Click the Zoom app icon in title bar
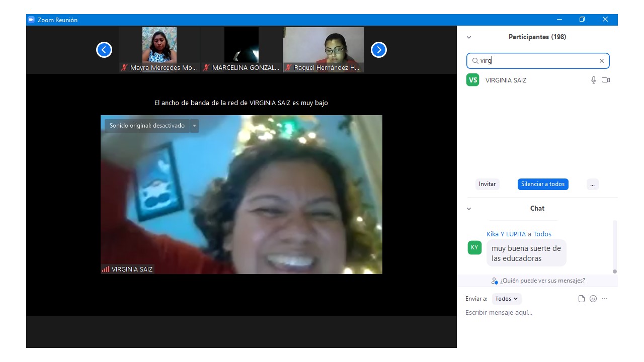The width and height of the screenshot is (644, 362). pyautogui.click(x=31, y=20)
